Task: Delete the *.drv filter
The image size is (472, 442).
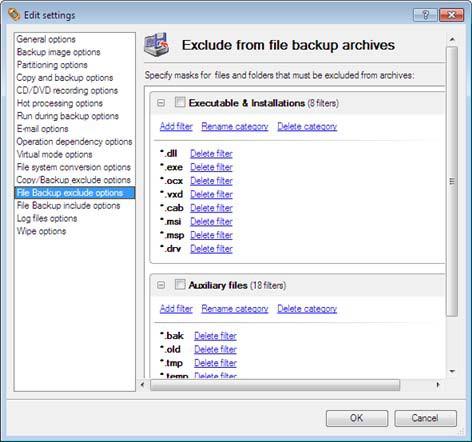Action: tap(211, 249)
